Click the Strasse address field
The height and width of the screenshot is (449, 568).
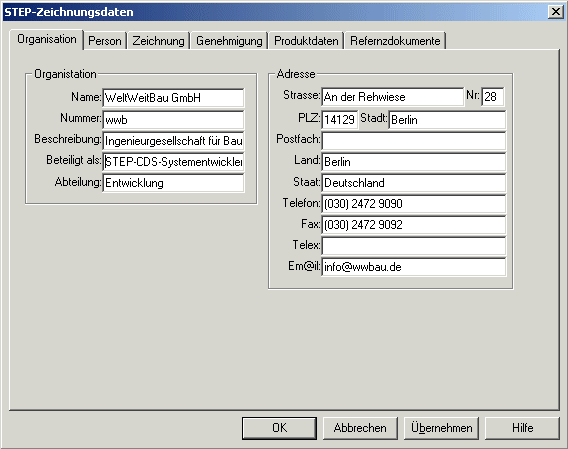pos(393,97)
